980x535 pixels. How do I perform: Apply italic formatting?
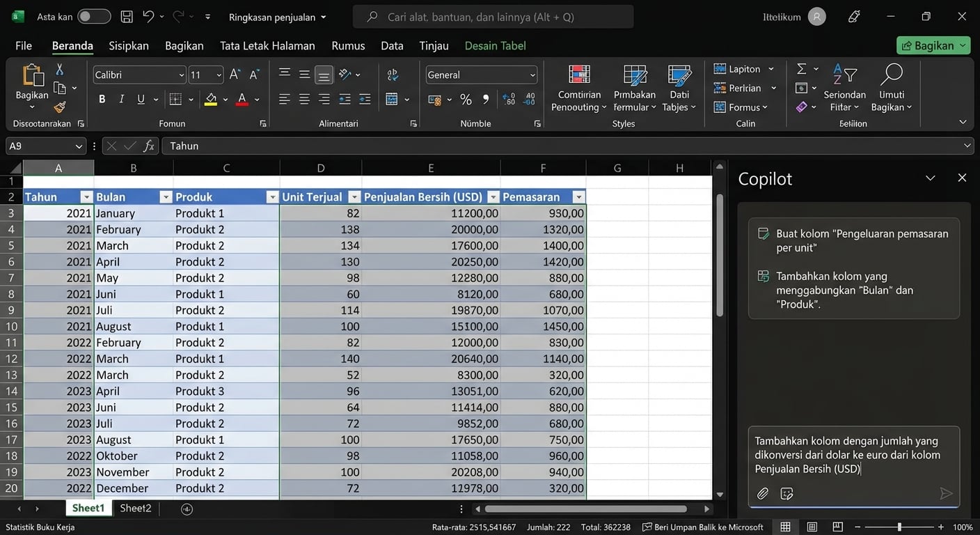click(x=121, y=99)
